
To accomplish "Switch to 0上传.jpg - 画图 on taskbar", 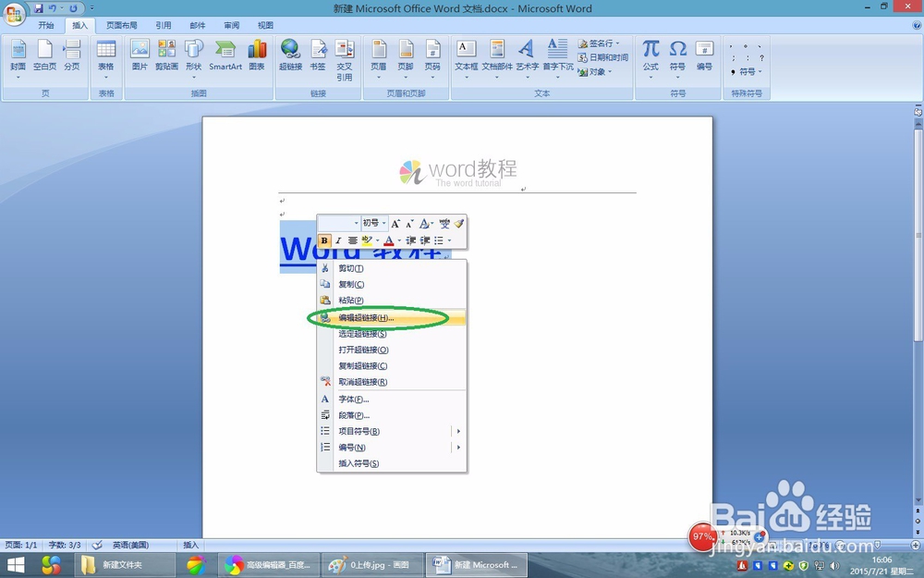I will point(373,565).
